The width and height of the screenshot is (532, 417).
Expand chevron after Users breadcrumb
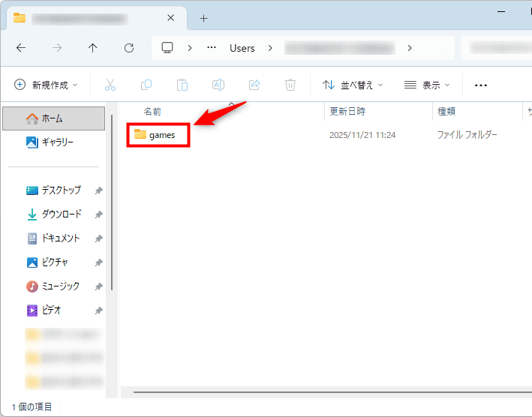270,48
